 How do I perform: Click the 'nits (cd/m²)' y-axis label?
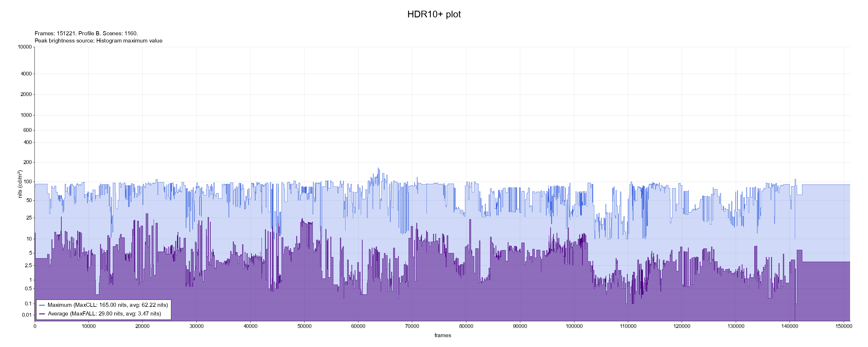click(20, 184)
